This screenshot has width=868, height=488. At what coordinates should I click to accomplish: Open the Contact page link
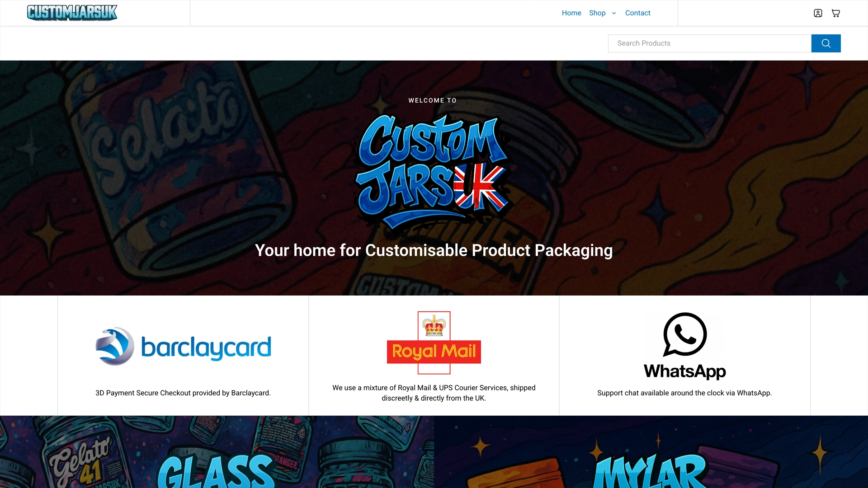[x=637, y=13]
